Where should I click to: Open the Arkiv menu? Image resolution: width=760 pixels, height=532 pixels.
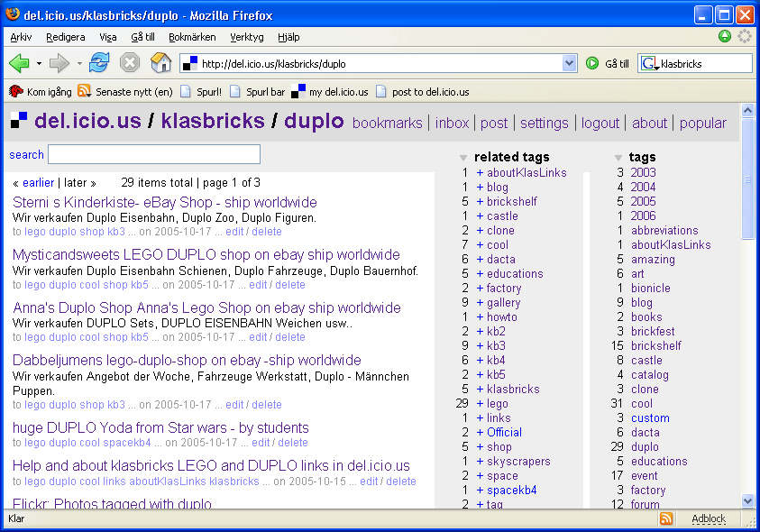point(21,37)
